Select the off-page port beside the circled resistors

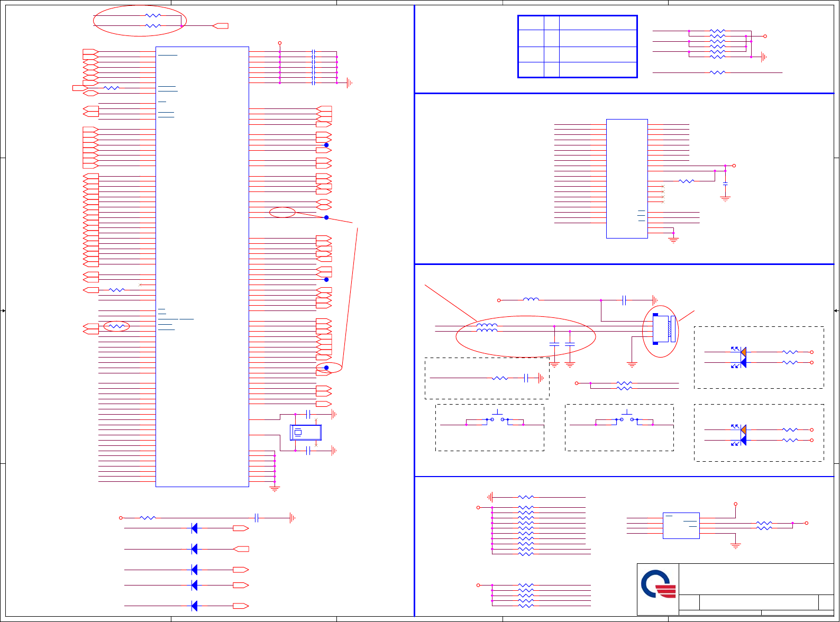tap(221, 25)
